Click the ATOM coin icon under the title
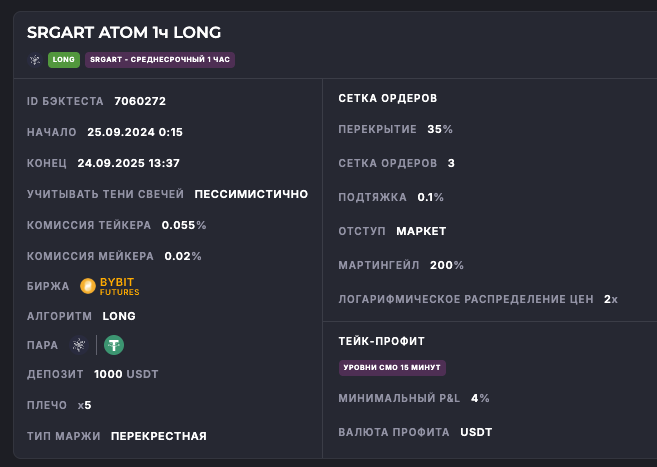 pyautogui.click(x=34, y=59)
